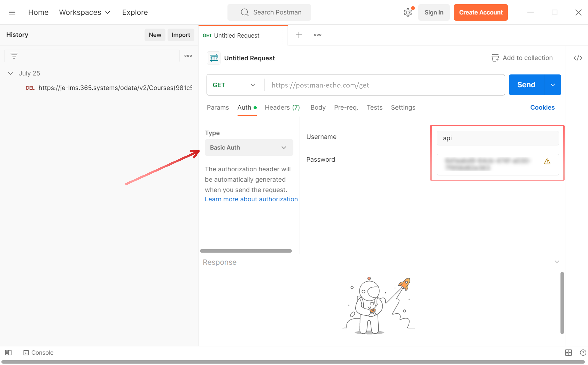The width and height of the screenshot is (588, 365).
Task: Collapse the July 25 history group
Action: [x=10, y=73]
